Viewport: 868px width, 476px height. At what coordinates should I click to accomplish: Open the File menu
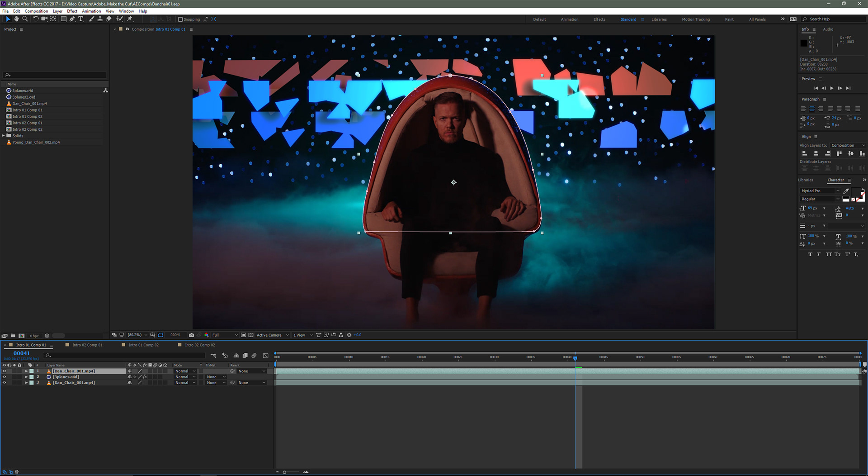click(x=5, y=11)
